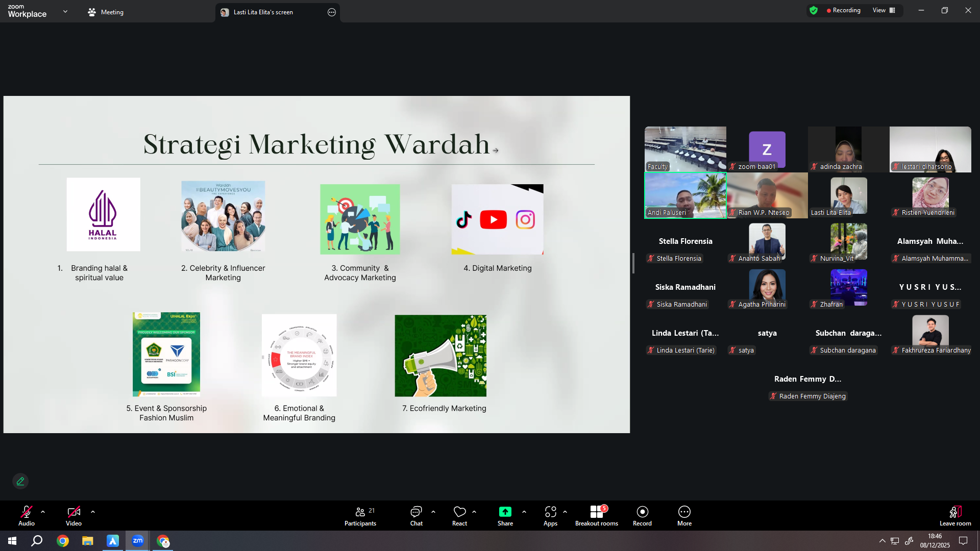Select Fakhrureza Fariardhany's participant tile
The image size is (980, 551).
[930, 333]
